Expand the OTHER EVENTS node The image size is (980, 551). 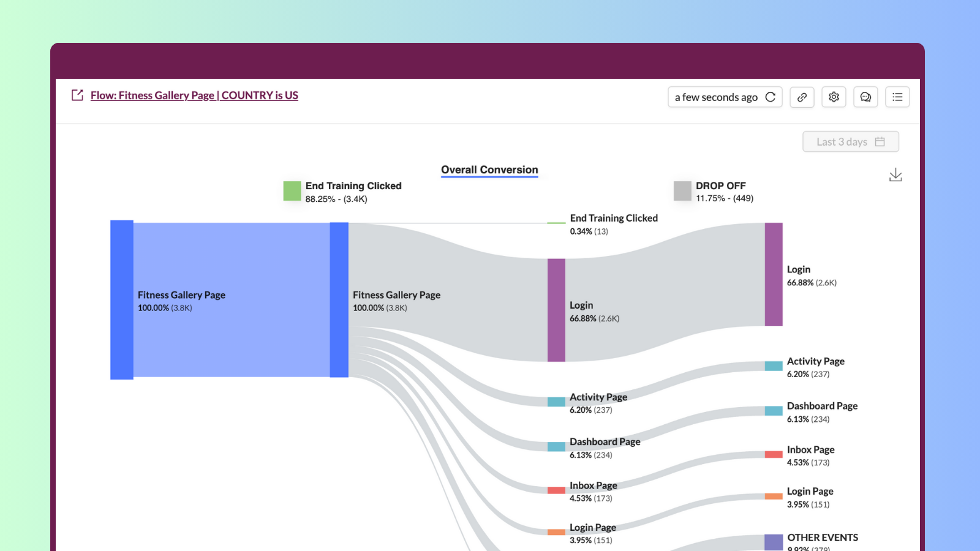[773, 541]
